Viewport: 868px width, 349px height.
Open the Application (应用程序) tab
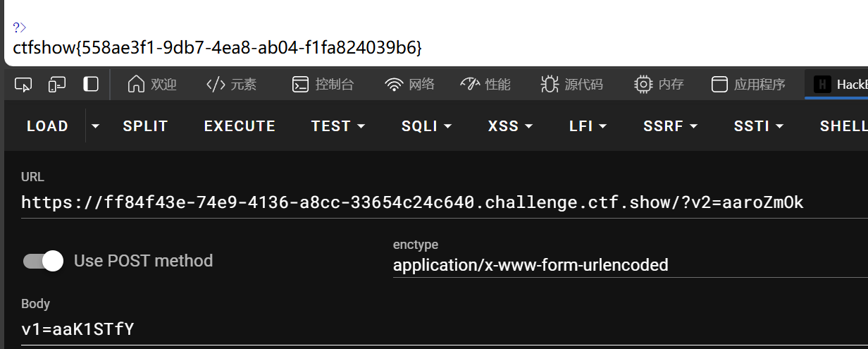click(x=748, y=85)
